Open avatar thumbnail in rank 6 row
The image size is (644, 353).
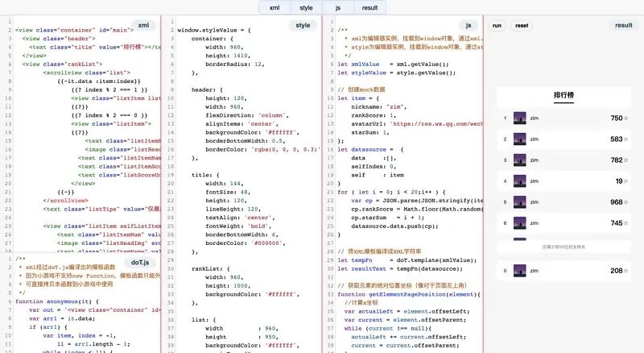click(x=519, y=223)
